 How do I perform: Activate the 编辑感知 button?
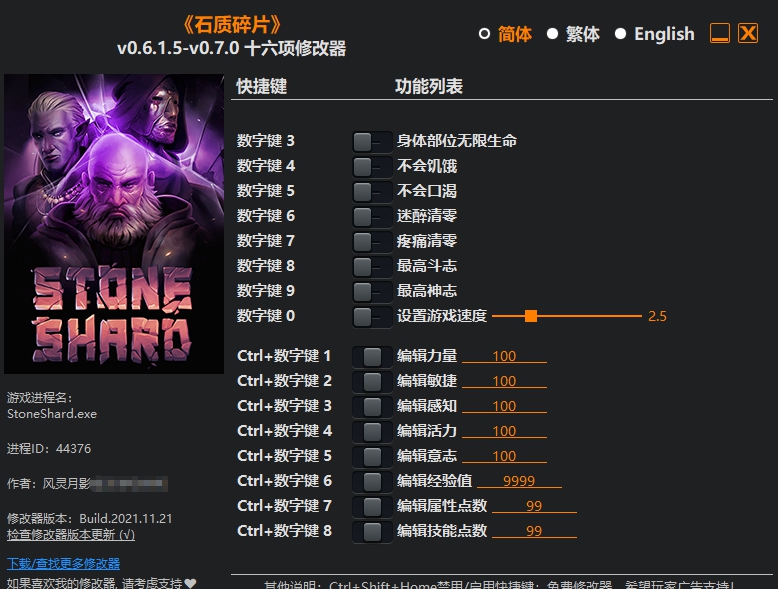372,407
